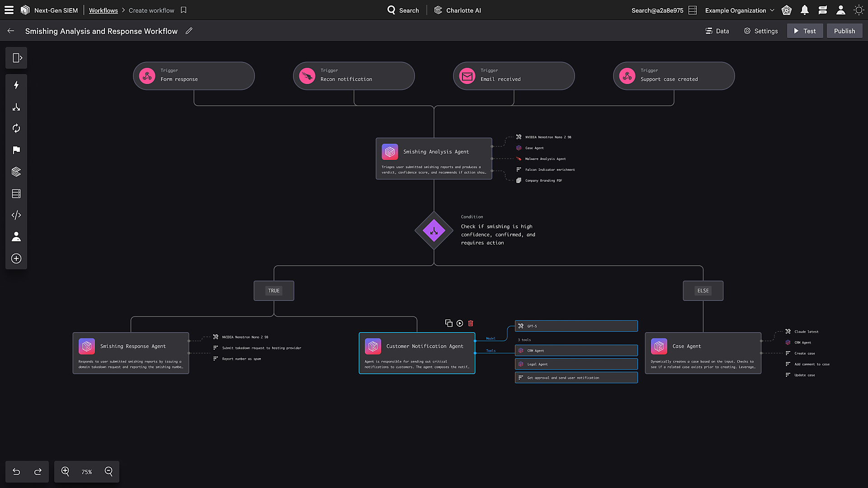The image size is (868, 488).
Task: Duplicate node using copy icon above agent
Action: (448, 323)
